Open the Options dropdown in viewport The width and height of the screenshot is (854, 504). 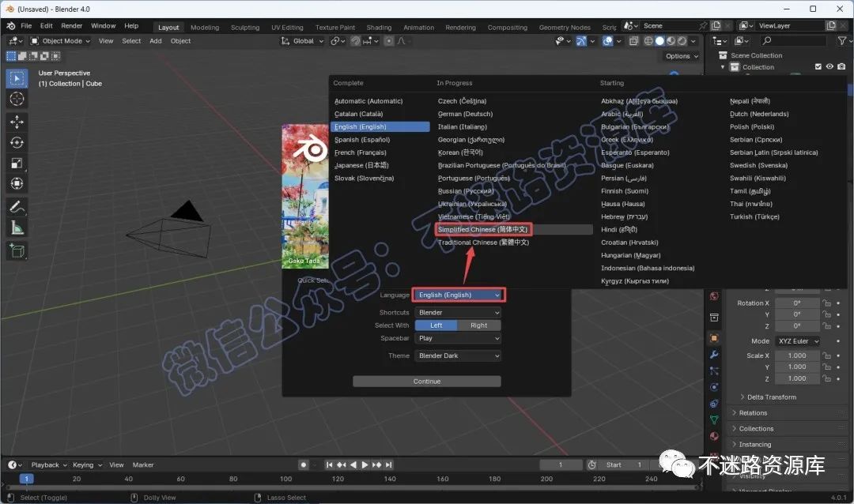[x=682, y=56]
